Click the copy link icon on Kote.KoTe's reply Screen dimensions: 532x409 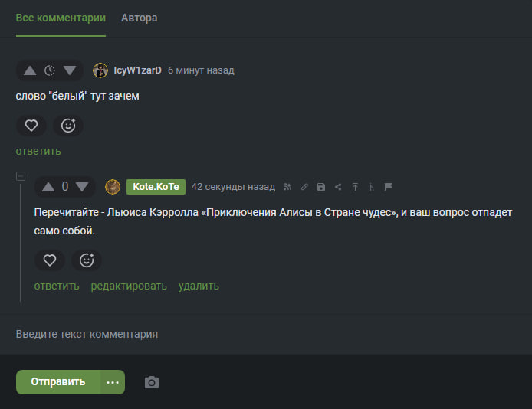pyautogui.click(x=304, y=187)
